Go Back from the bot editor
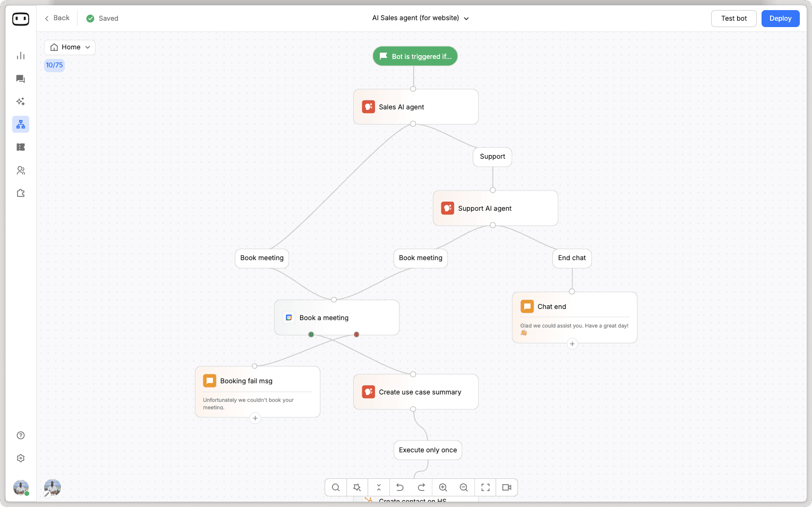812x507 pixels. coord(56,18)
